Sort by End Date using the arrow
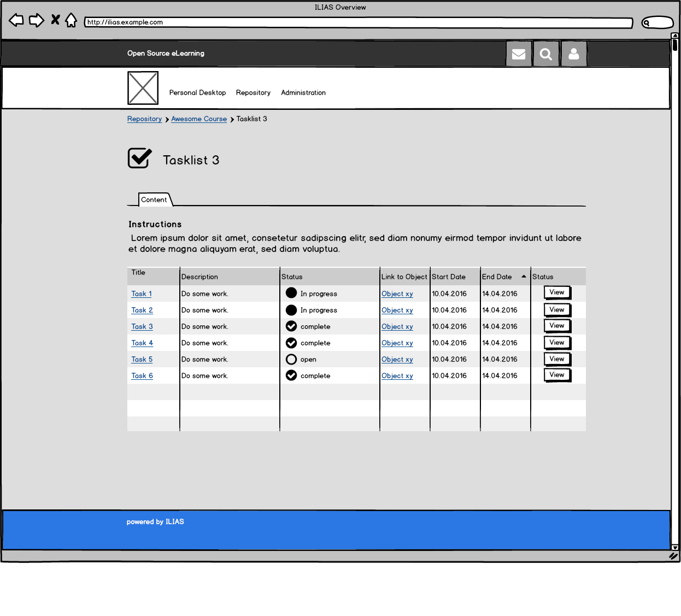 click(524, 277)
